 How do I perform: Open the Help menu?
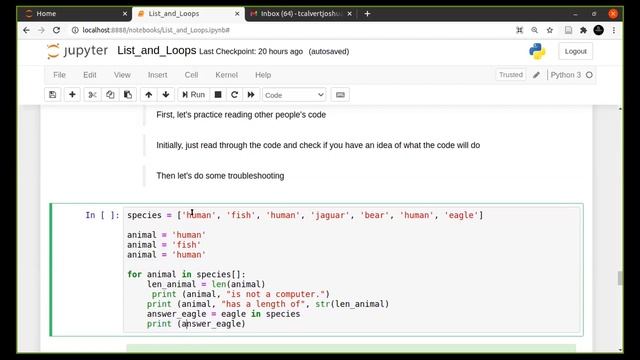coord(263,75)
